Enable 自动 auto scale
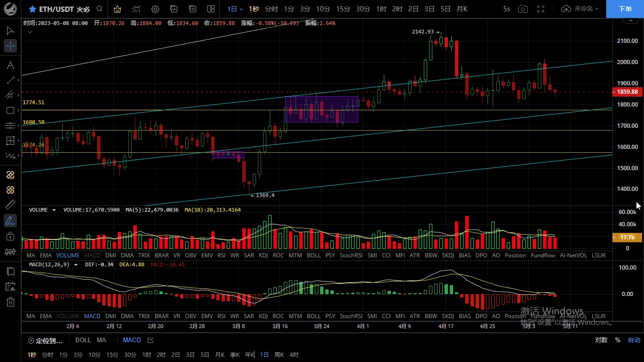Image resolution: width=644 pixels, height=362 pixels. click(634, 340)
